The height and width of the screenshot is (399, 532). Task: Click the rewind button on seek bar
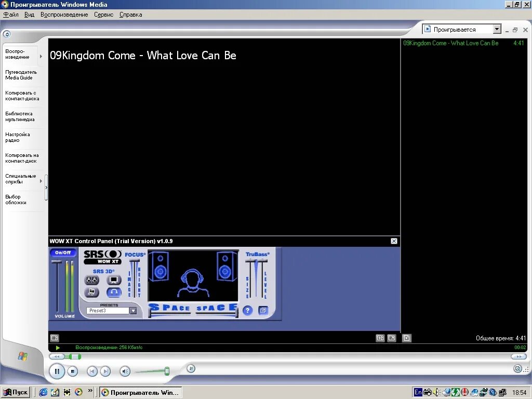57,356
